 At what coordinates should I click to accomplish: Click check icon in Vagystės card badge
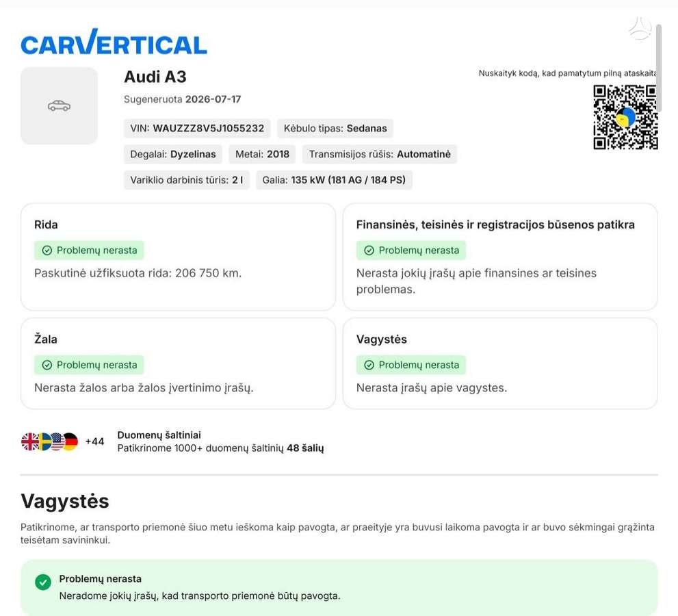[369, 365]
